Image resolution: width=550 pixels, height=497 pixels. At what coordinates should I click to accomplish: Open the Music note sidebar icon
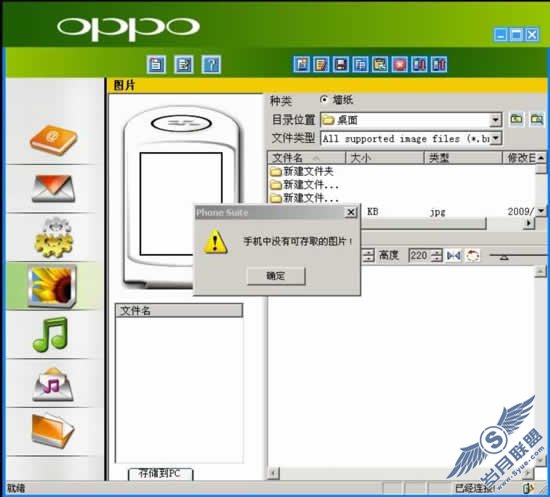[50, 335]
